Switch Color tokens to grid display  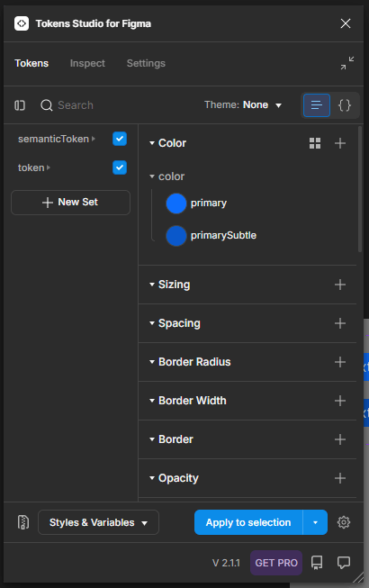tap(315, 143)
